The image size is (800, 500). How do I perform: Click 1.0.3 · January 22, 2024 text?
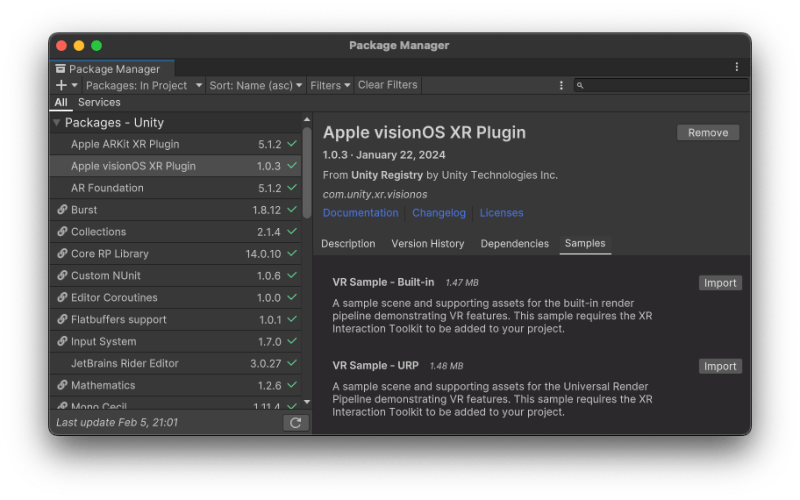point(384,155)
